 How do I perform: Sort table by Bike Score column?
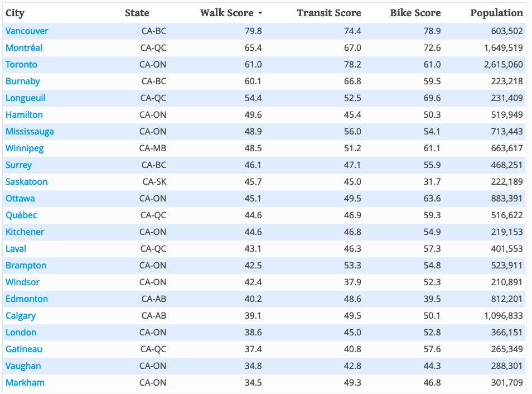coord(415,13)
